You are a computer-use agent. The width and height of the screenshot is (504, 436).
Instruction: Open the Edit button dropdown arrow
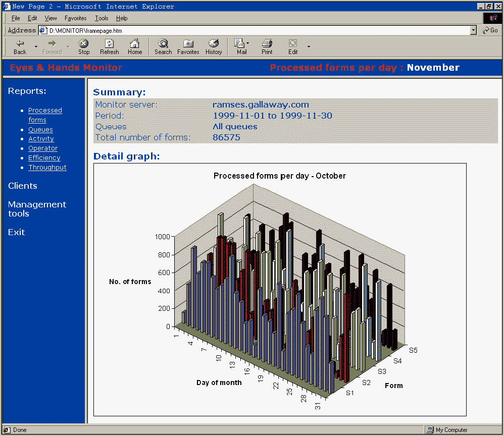point(309,46)
